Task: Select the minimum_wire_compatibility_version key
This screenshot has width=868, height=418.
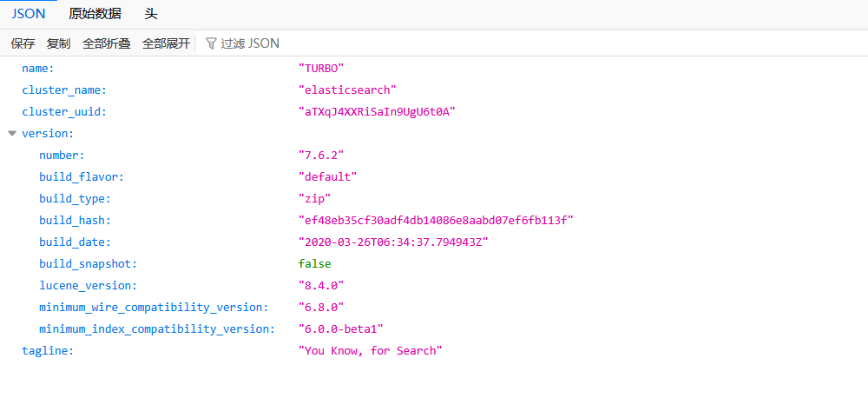Action: tap(154, 307)
